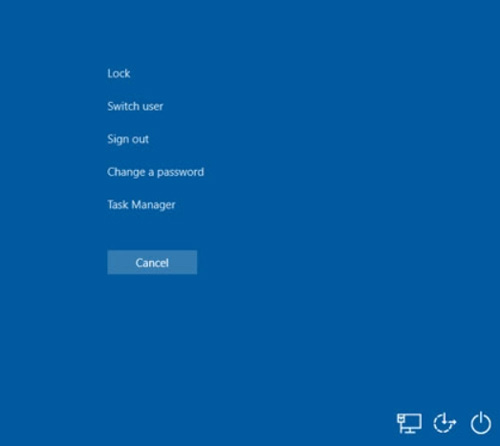Launch Task Manager
This screenshot has width=500, height=446.
click(x=141, y=205)
